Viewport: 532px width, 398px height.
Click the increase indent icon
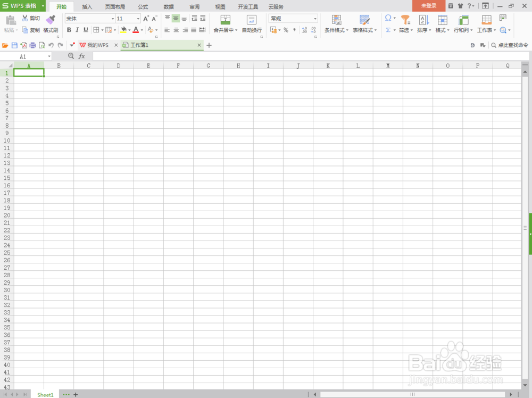coord(203,18)
